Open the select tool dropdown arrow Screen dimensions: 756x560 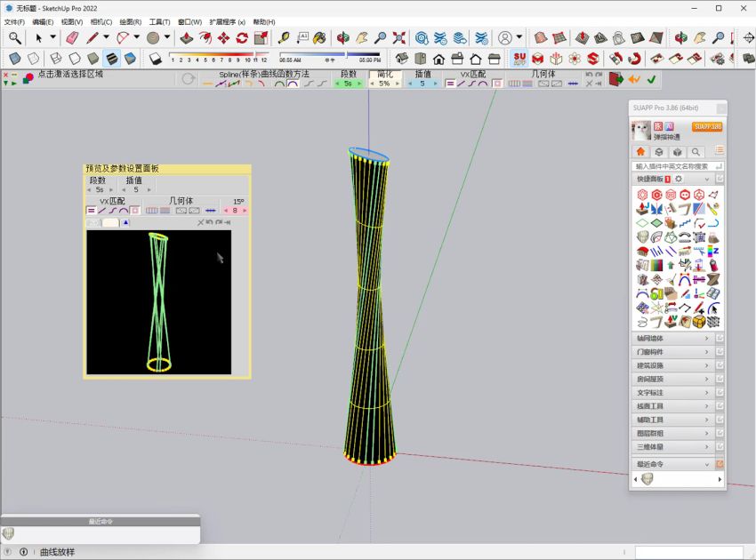(x=53, y=36)
